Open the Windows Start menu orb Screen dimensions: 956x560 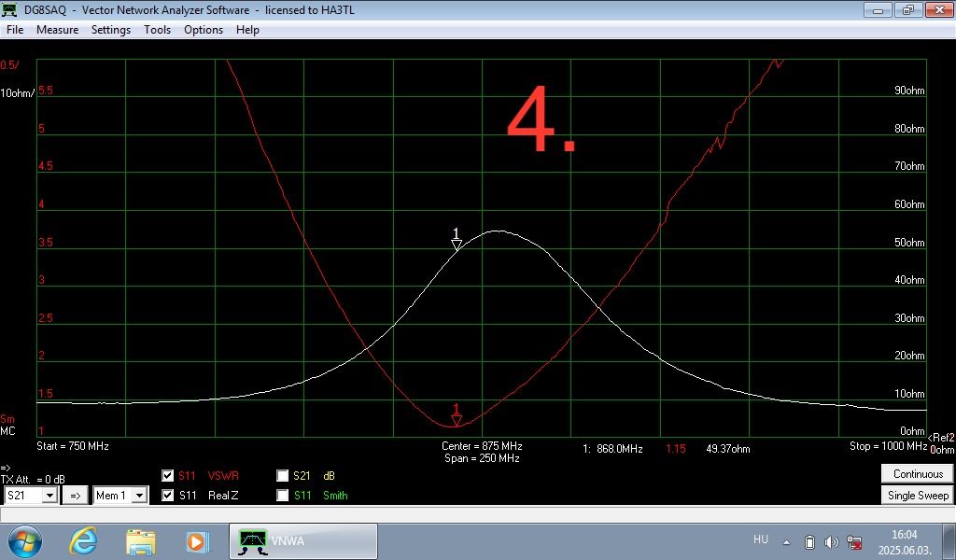tap(25, 541)
